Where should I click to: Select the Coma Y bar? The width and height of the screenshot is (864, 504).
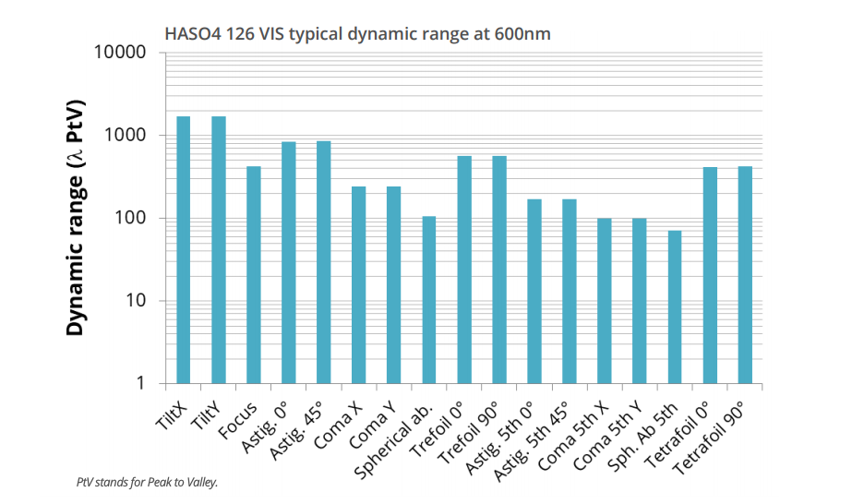pyautogui.click(x=393, y=285)
